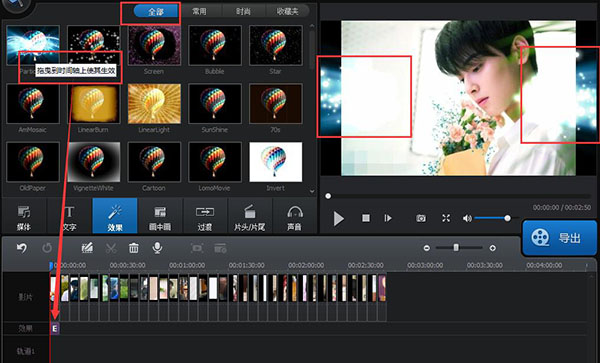Image resolution: width=600 pixels, height=363 pixels.
Task: Adjust the volume slider handle
Action: pyautogui.click(x=507, y=218)
